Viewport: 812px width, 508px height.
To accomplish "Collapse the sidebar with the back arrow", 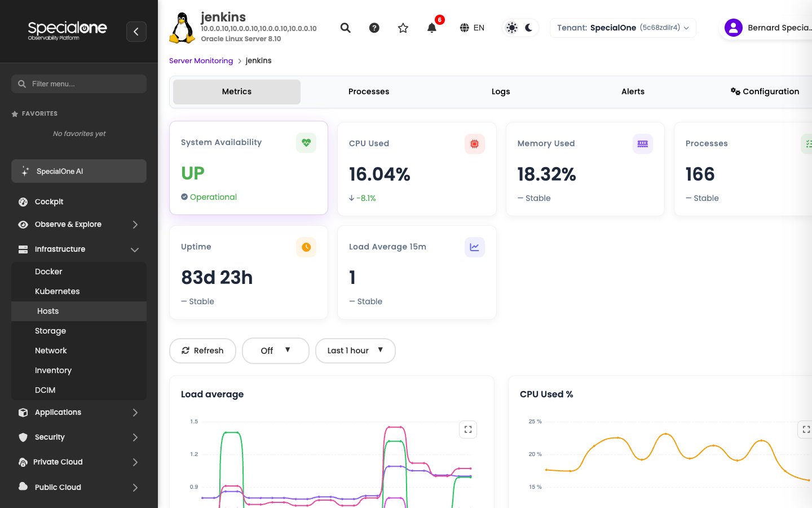I will [136, 32].
